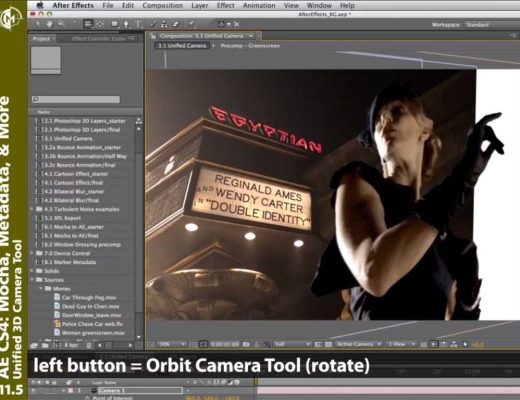
Task: Click the Interpret Footage icon in Project panel
Action: point(33,345)
